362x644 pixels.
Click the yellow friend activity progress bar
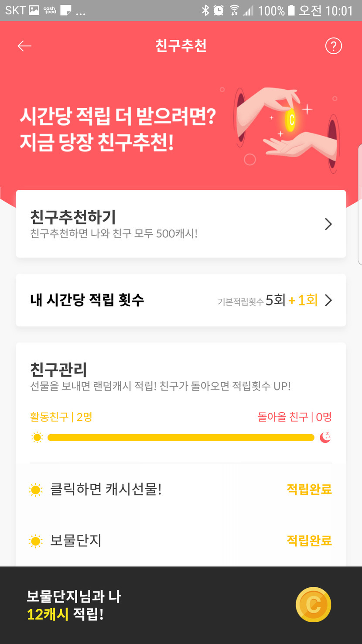coord(181,437)
